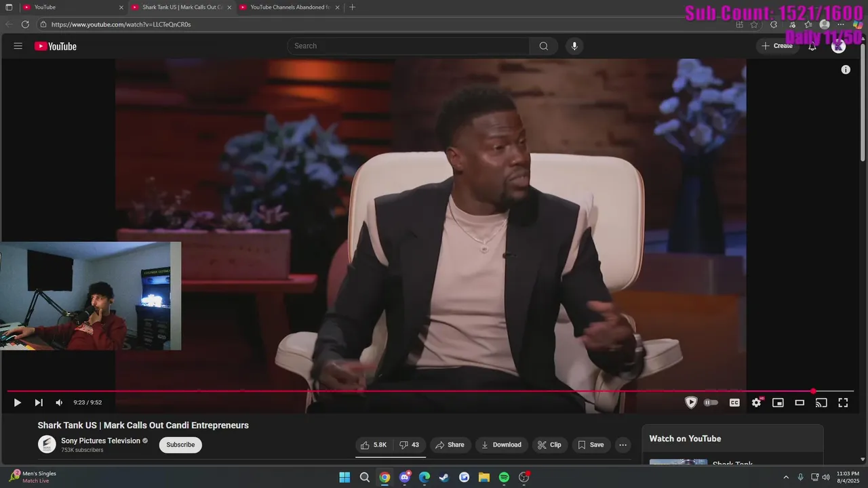Switch to YouTube Channels Abandoned tab
868x488 pixels.
290,7
